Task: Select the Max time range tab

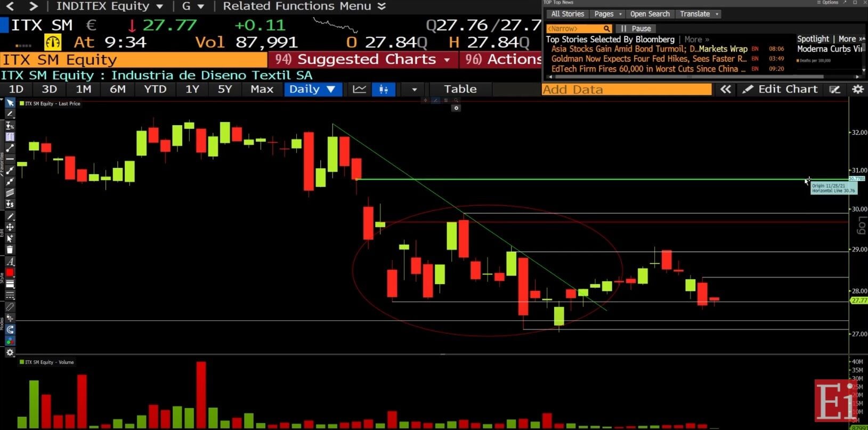Action: tap(262, 90)
